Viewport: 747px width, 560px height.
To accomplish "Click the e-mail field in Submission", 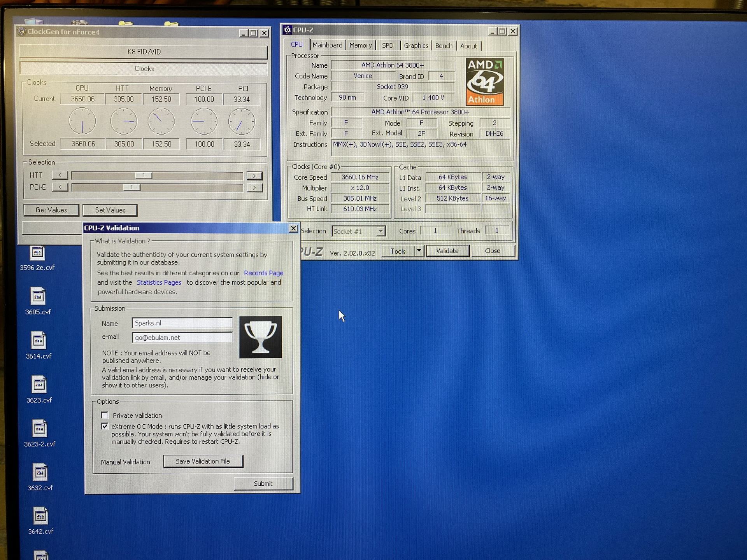I will (x=182, y=338).
